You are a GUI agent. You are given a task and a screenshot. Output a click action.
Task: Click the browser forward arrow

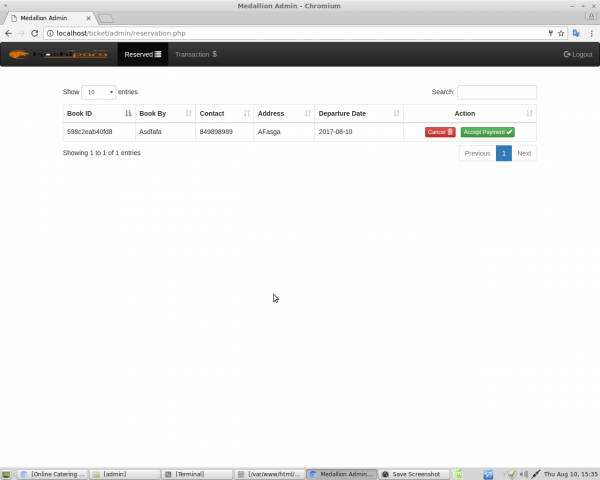tap(21, 33)
